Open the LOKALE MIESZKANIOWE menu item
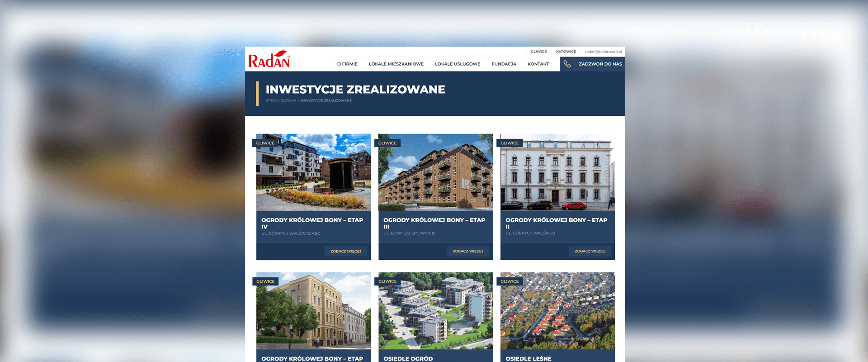 (x=396, y=64)
